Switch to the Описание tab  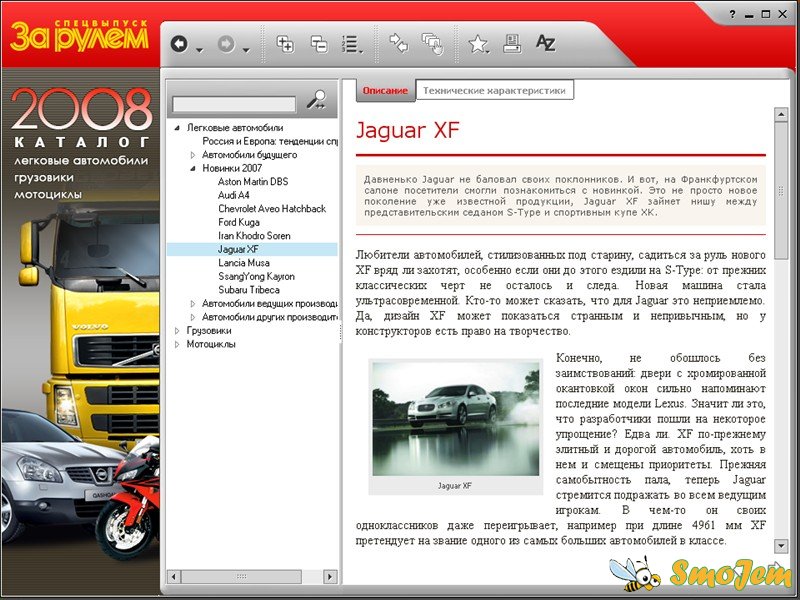click(385, 91)
